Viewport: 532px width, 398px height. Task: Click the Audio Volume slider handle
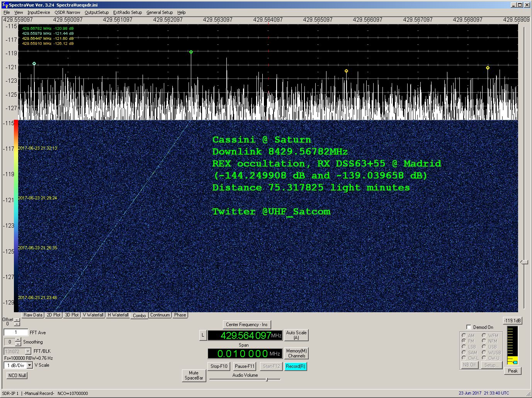(267, 379)
